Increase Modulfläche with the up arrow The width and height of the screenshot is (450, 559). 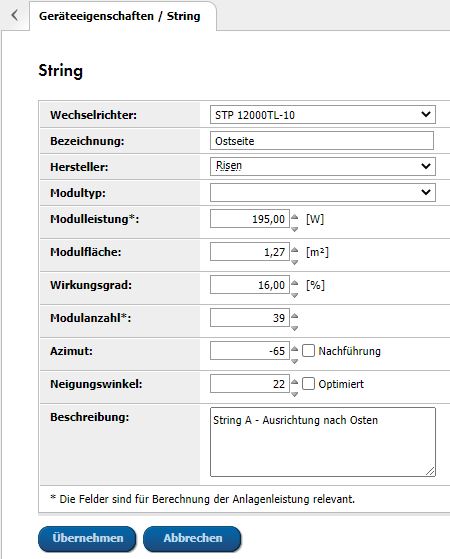tap(295, 250)
